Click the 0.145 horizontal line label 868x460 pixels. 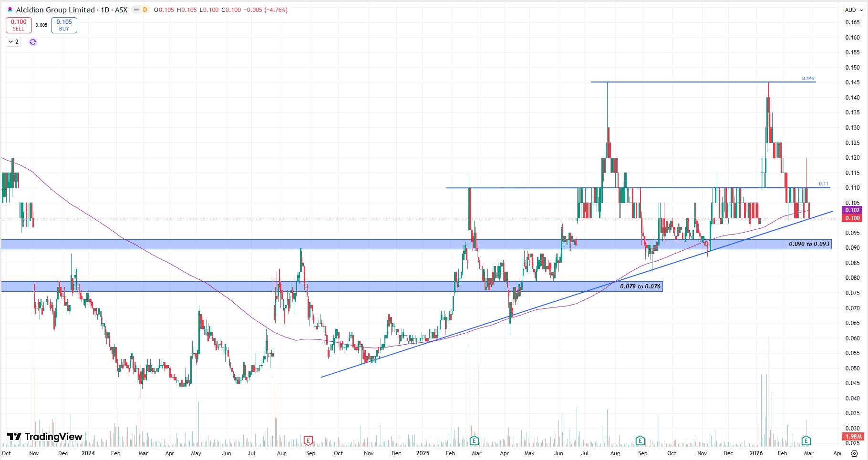pos(808,79)
